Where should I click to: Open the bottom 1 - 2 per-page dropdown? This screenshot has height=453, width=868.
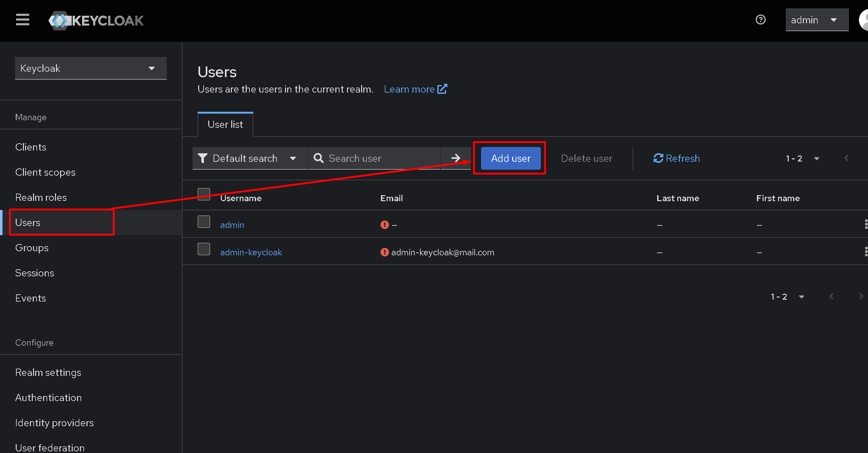(787, 297)
